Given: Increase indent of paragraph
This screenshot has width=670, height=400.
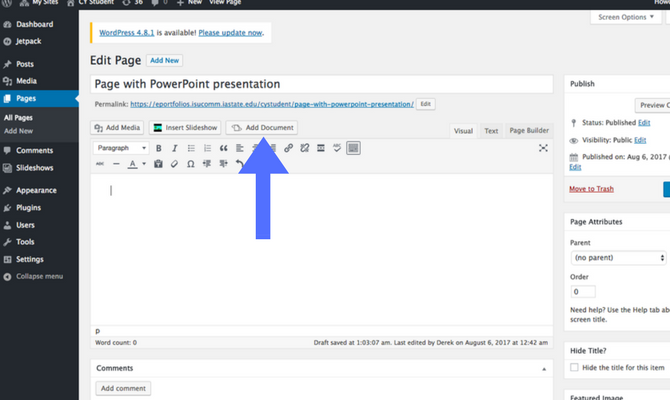Looking at the screenshot, I should [x=223, y=164].
